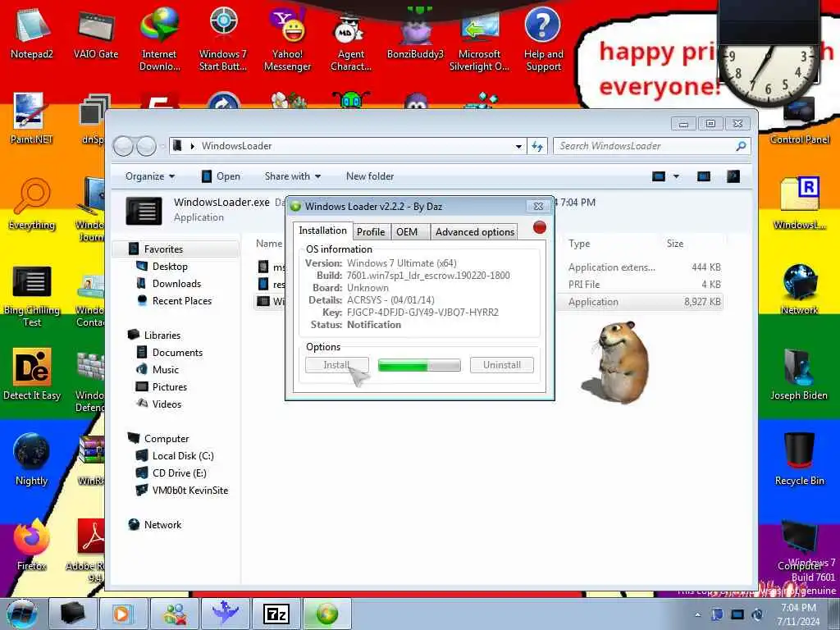Open Help and Support icon
Image resolution: width=840 pixels, height=630 pixels.
click(x=543, y=39)
